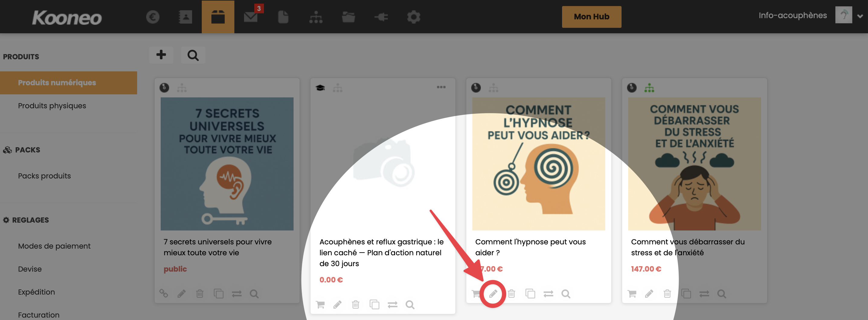Delete the 7 secrets universels product
The image size is (868, 320).
pyautogui.click(x=200, y=294)
